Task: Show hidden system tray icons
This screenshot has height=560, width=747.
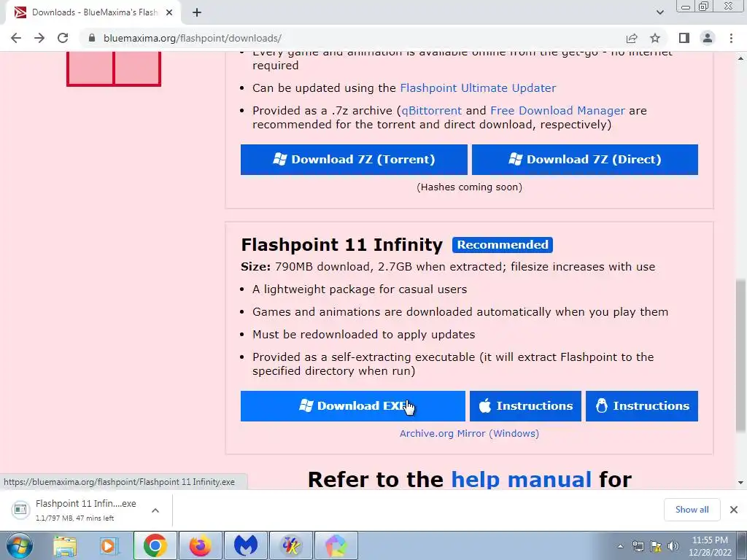Action: [620, 546]
